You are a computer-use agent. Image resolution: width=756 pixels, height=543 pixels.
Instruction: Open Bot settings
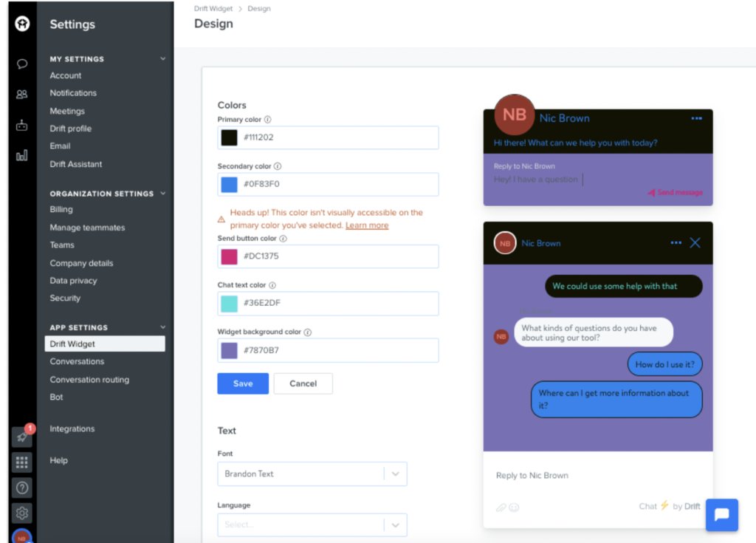coord(56,397)
